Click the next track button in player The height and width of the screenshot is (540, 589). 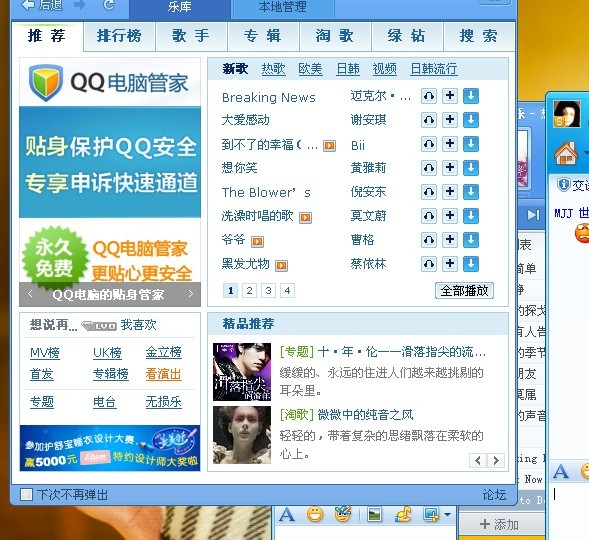pyautogui.click(x=533, y=215)
